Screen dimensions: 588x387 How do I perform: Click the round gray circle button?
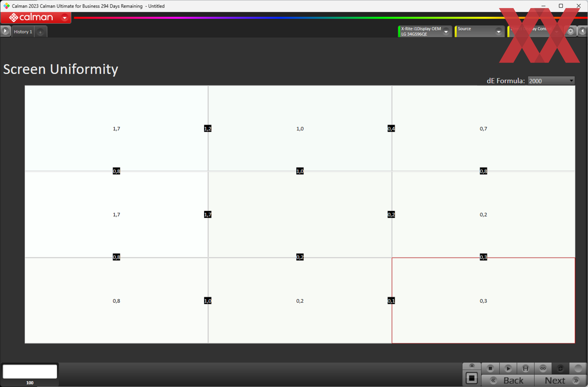[x=578, y=368]
